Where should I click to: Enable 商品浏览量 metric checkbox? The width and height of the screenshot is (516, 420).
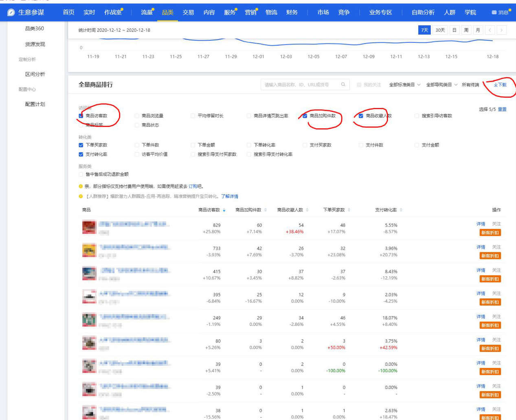(x=137, y=116)
